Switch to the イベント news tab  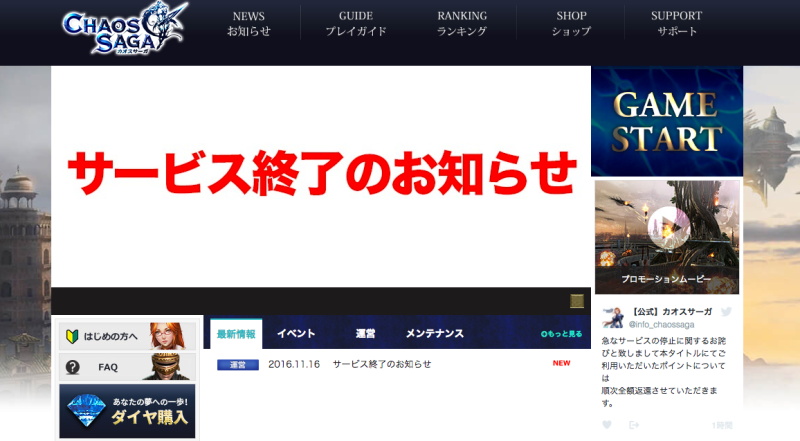pyautogui.click(x=296, y=334)
